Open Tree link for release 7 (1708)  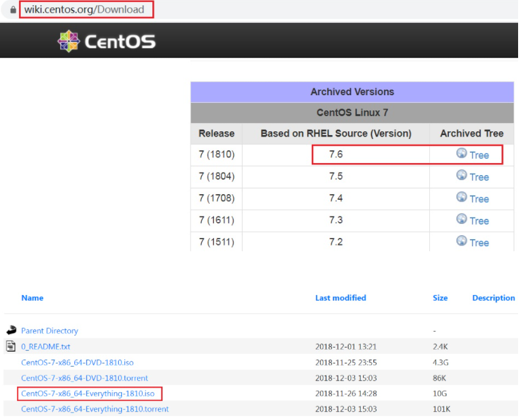479,199
